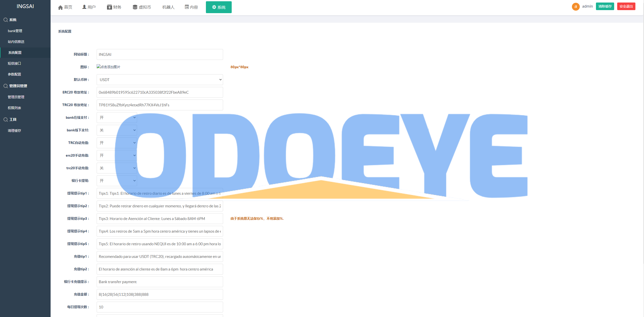Click the 内容 content icon in navbar

[188, 7]
